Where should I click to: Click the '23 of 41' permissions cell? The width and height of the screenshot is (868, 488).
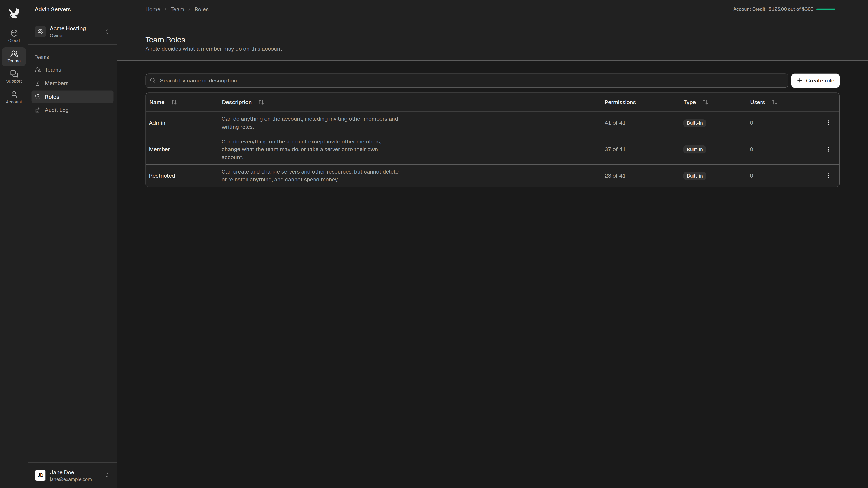pos(615,176)
